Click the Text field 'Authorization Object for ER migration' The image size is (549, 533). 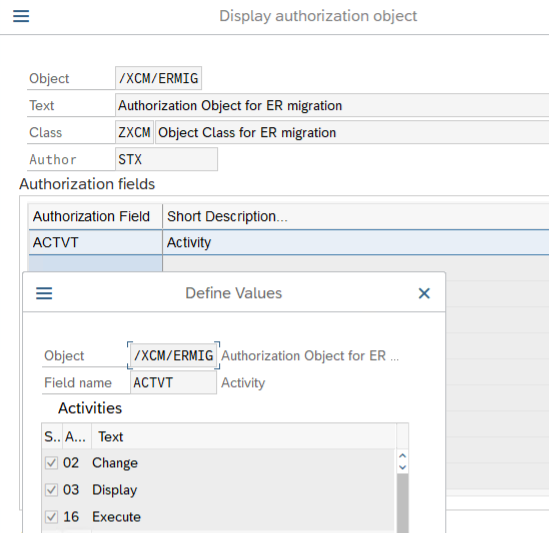coord(332,105)
